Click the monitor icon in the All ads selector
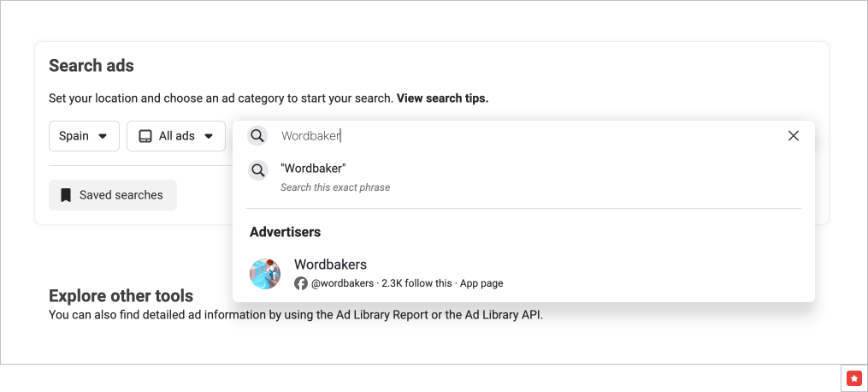 145,136
